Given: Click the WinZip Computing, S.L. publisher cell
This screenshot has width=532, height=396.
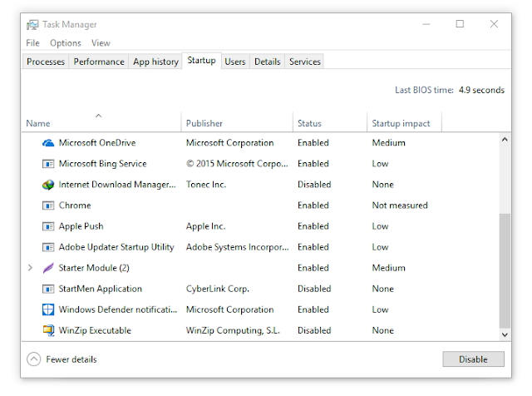Looking at the screenshot, I should [233, 331].
